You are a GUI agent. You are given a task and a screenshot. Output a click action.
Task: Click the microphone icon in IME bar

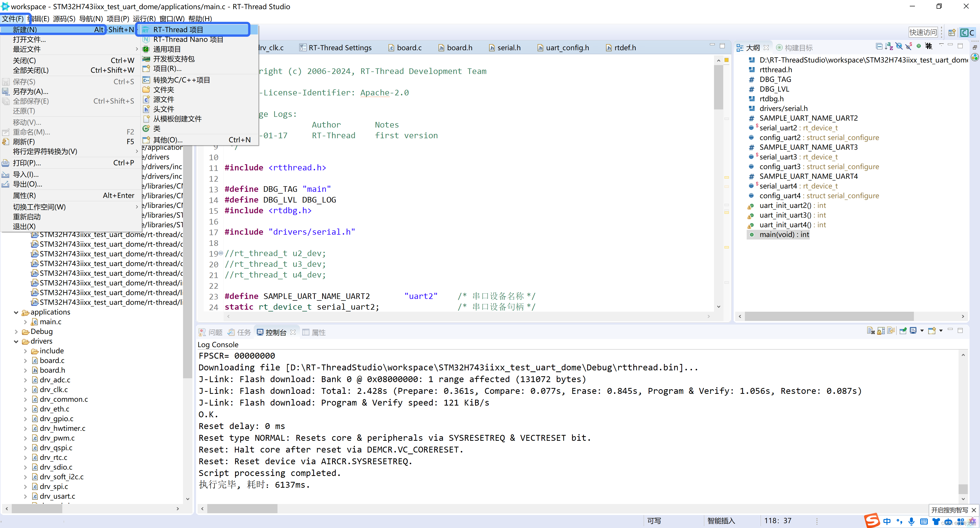click(x=912, y=521)
